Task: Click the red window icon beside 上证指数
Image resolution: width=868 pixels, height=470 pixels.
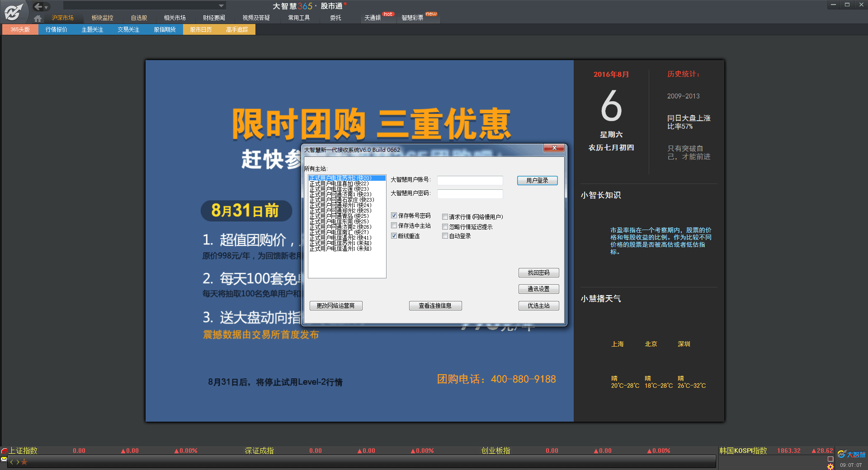Action: tap(4, 451)
